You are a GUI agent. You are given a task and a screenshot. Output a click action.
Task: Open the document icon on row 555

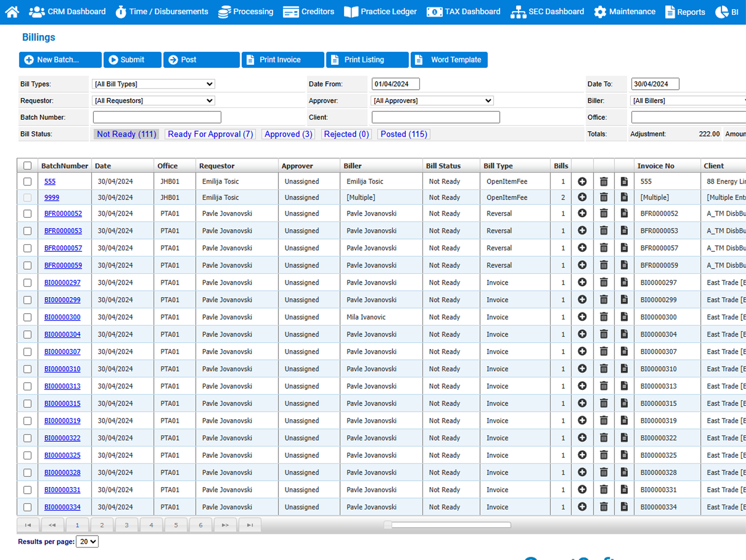(x=624, y=181)
